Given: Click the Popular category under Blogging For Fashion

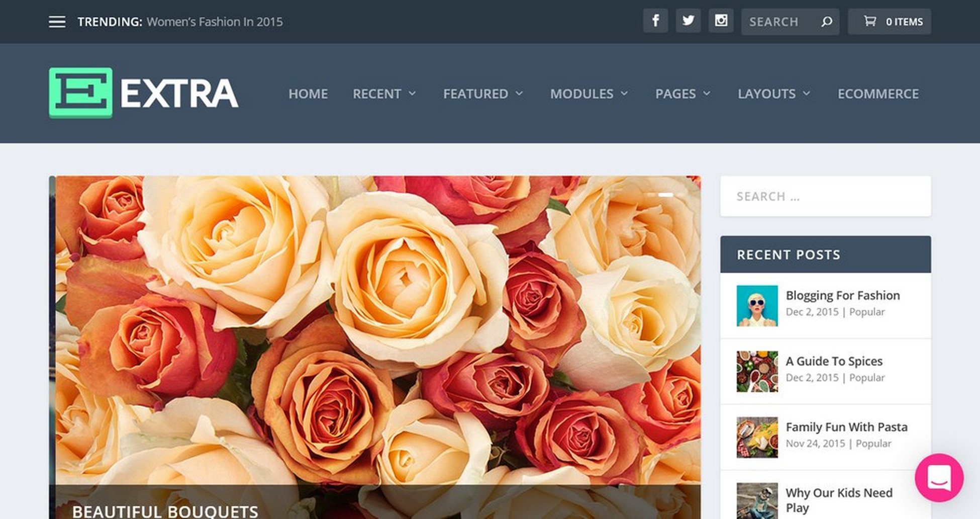Looking at the screenshot, I should 867,312.
